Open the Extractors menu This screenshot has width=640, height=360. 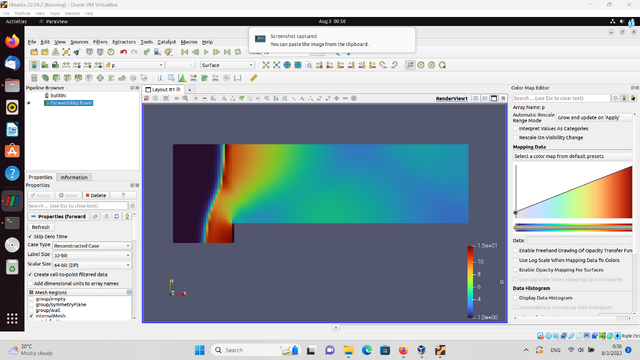pos(124,42)
